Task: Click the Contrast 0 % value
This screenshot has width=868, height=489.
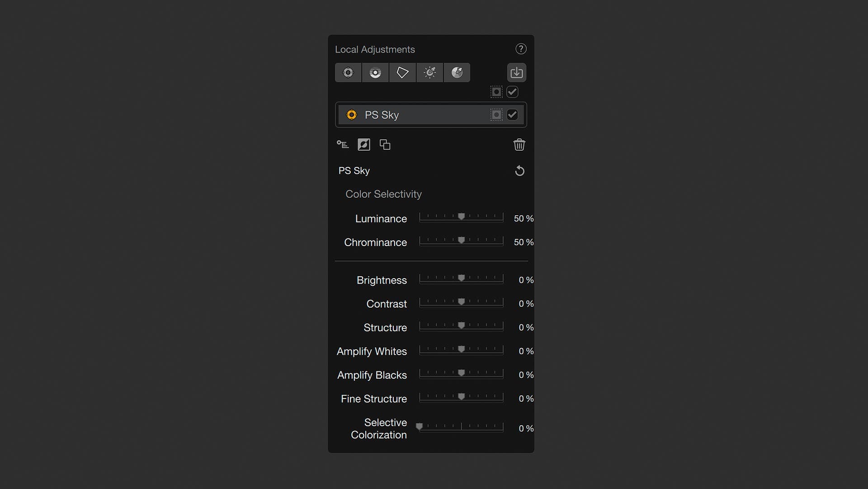Action: click(x=526, y=304)
